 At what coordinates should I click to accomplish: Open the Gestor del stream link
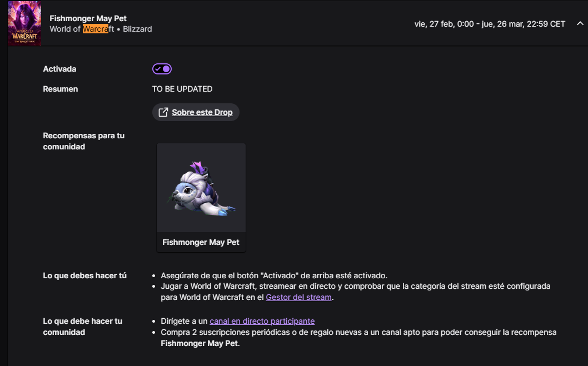tap(298, 297)
